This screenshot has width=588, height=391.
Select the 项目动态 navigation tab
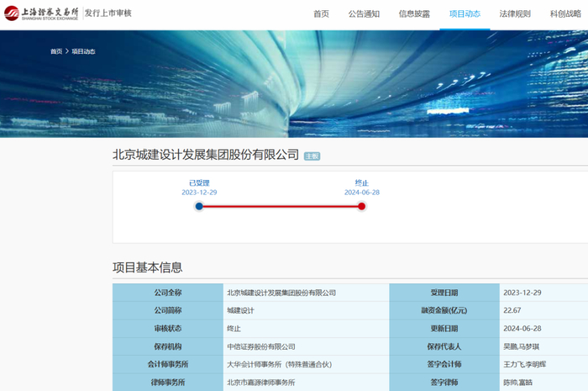point(465,14)
